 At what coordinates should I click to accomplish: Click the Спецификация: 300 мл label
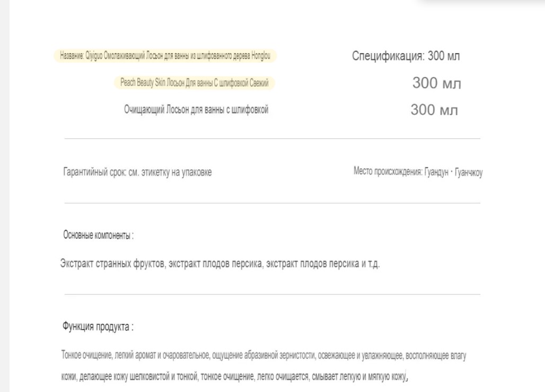pyautogui.click(x=406, y=56)
